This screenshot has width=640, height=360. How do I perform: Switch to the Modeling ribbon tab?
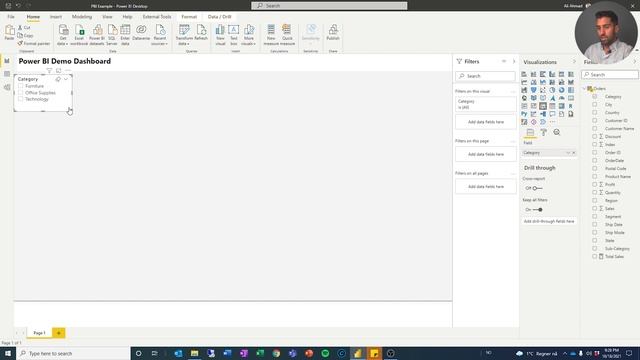coord(82,17)
